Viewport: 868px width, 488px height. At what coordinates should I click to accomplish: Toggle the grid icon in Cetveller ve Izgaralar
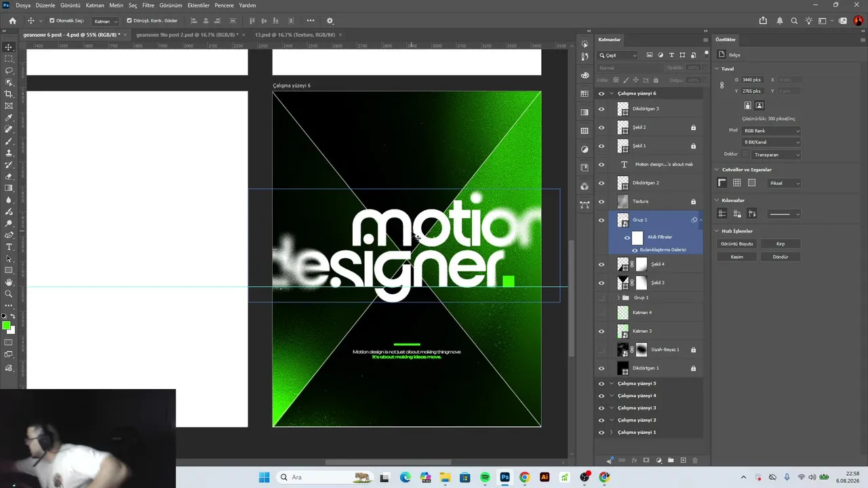[737, 183]
